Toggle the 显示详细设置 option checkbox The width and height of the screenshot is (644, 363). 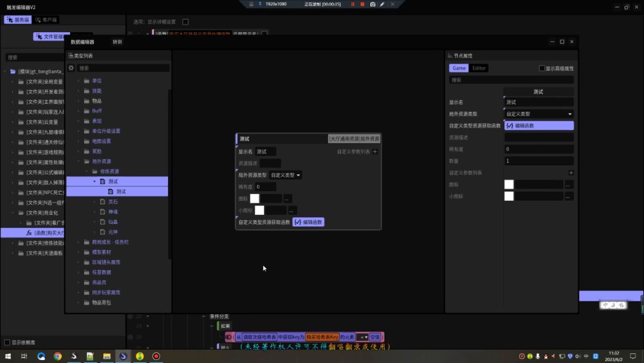click(x=185, y=22)
